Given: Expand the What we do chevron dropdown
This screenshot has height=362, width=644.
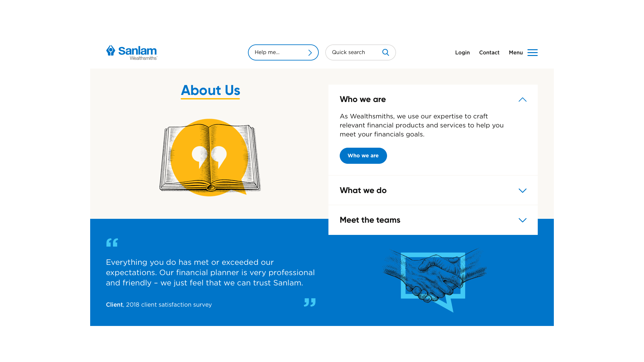Looking at the screenshot, I should tap(522, 190).
